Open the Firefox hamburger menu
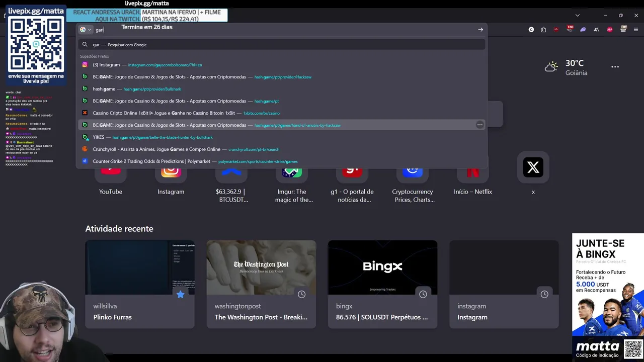Viewport: 644px width, 362px height. click(636, 30)
